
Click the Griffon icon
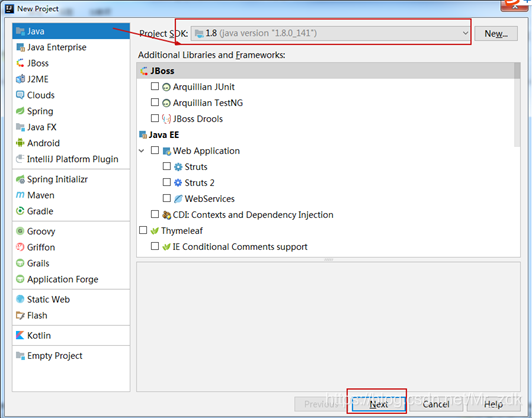(20, 247)
